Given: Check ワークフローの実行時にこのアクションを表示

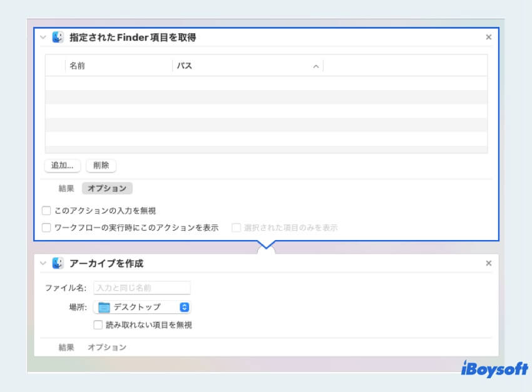Looking at the screenshot, I should [46, 227].
